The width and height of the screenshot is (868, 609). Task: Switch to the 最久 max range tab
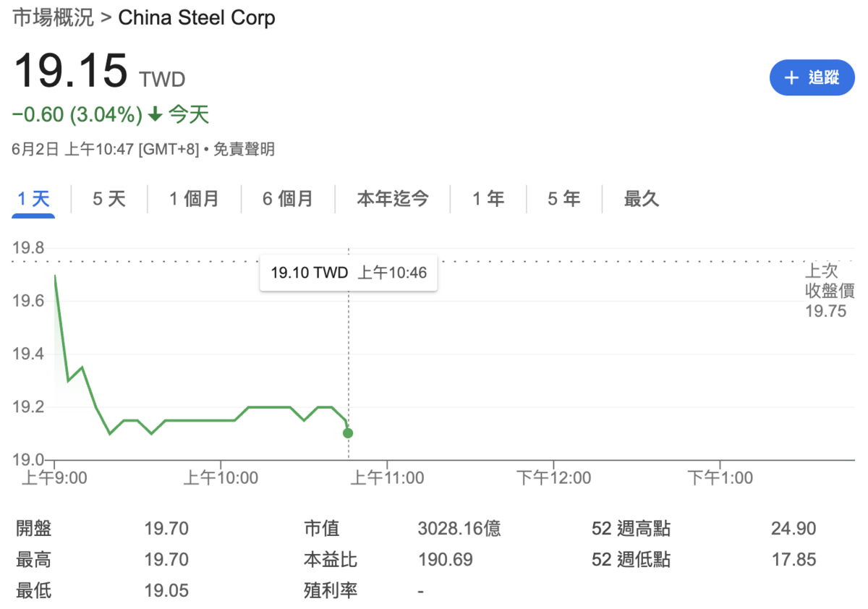tap(642, 198)
